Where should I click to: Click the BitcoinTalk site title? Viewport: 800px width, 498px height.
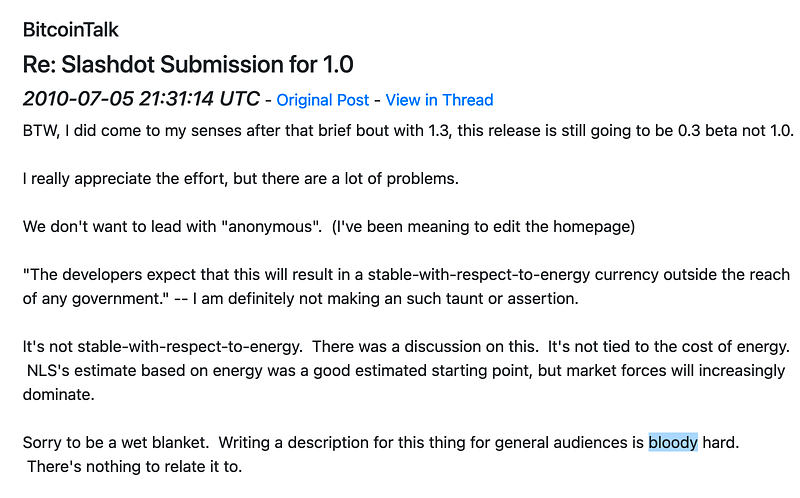tap(70, 30)
